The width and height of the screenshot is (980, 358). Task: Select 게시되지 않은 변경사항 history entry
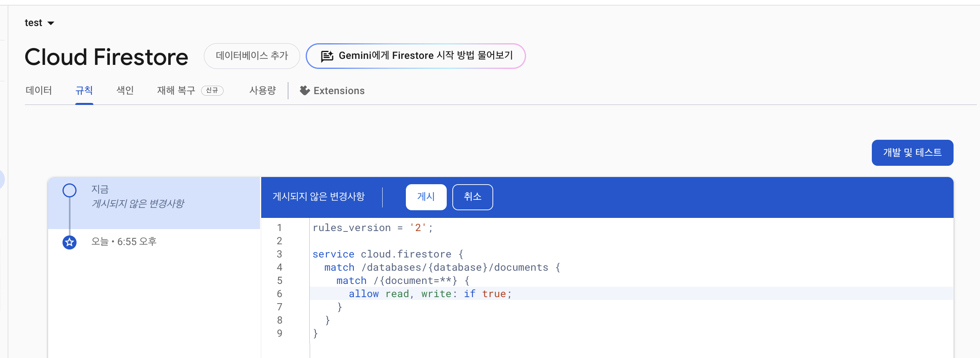[x=154, y=203]
